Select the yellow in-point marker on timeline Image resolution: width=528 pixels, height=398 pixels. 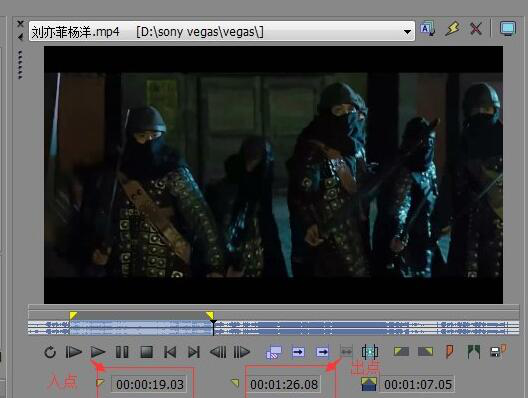click(73, 316)
